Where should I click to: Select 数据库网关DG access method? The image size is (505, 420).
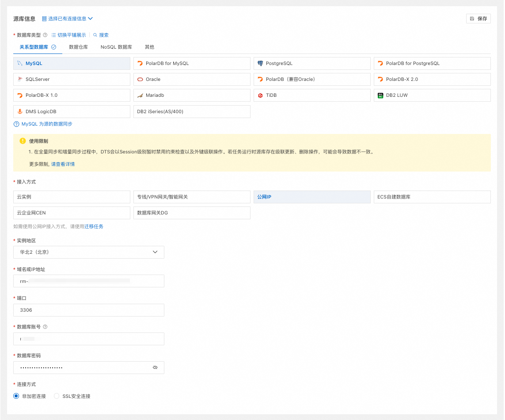(192, 213)
